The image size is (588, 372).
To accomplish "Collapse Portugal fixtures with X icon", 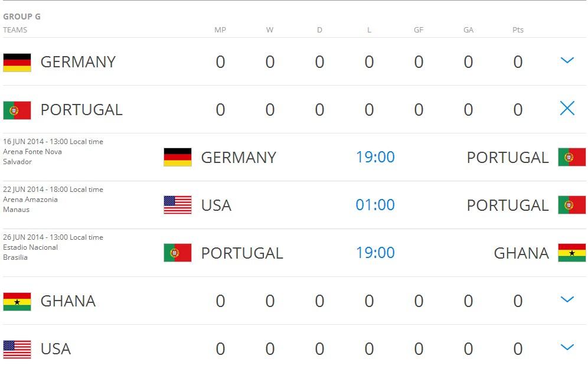I will click(x=567, y=108).
